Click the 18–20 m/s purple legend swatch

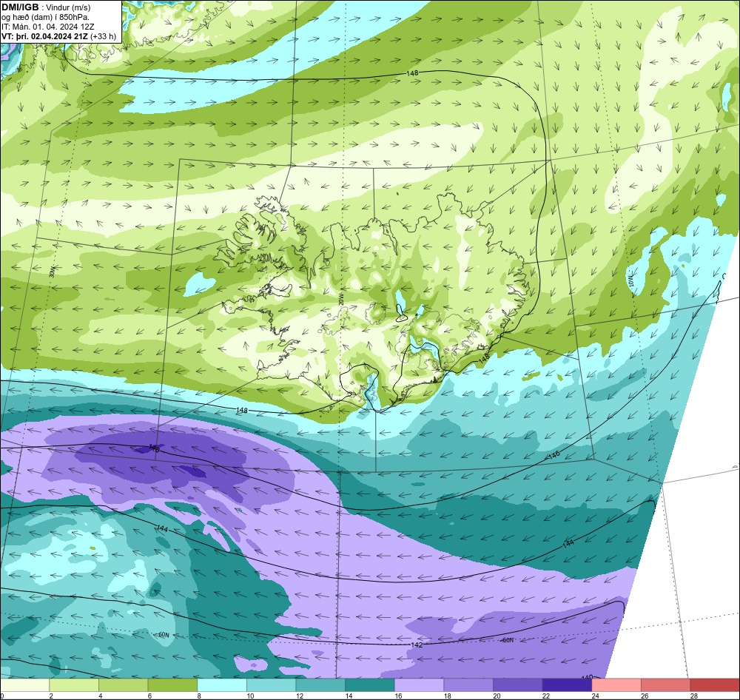[x=468, y=685]
